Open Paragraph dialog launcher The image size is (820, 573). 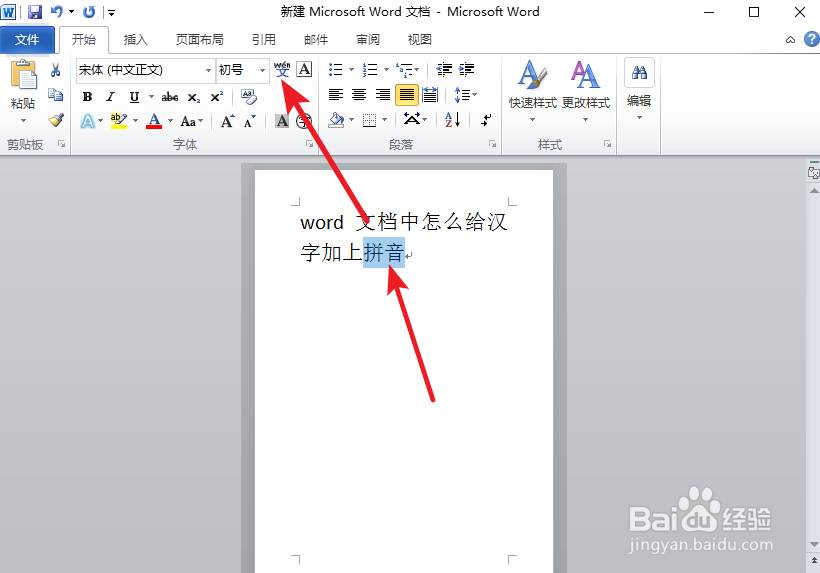pos(493,144)
